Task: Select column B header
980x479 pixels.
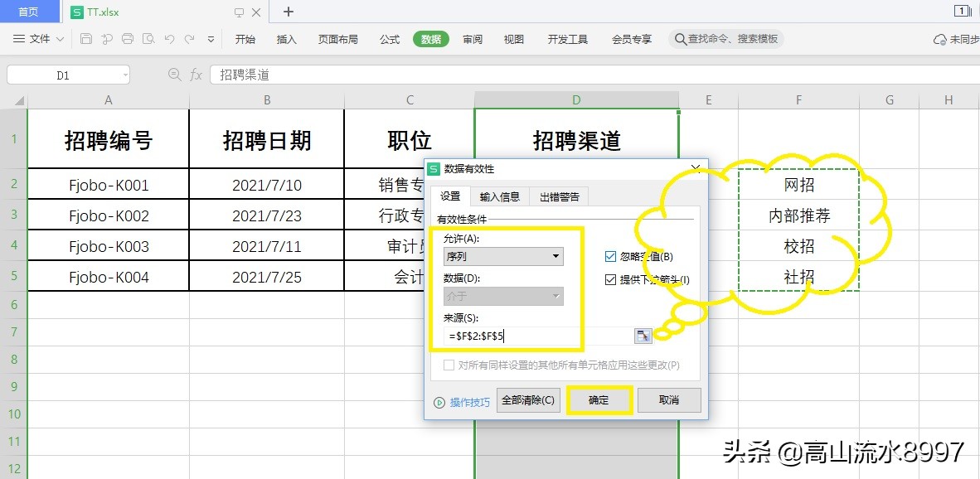Action: (267, 100)
